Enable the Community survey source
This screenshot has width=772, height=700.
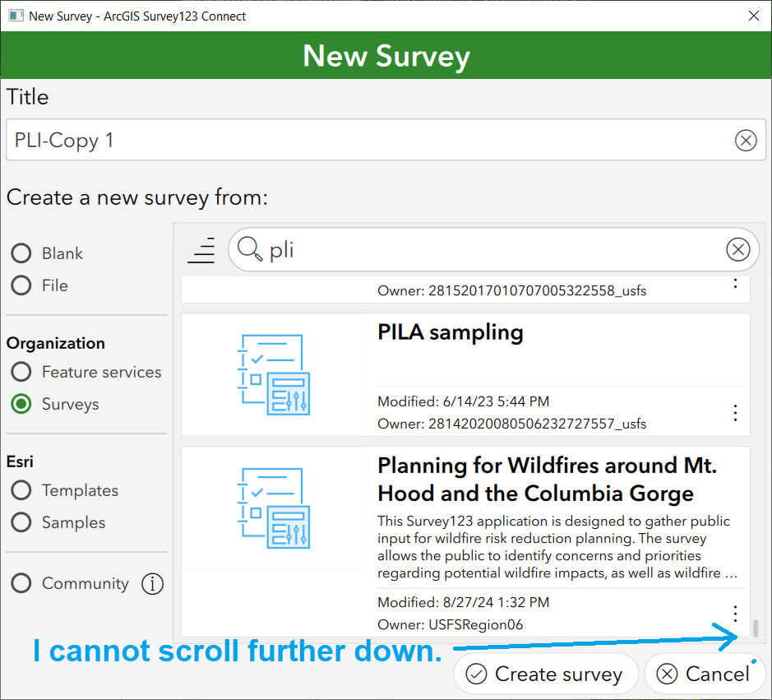[x=21, y=583]
